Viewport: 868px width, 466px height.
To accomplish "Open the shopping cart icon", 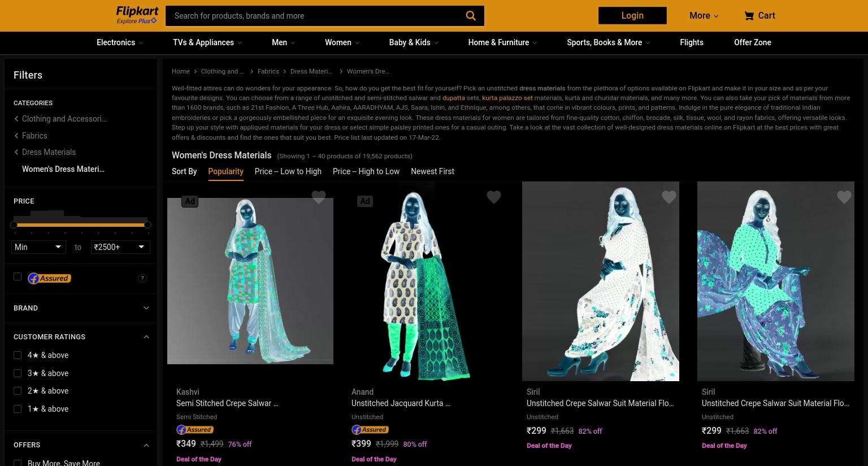I will click(749, 16).
